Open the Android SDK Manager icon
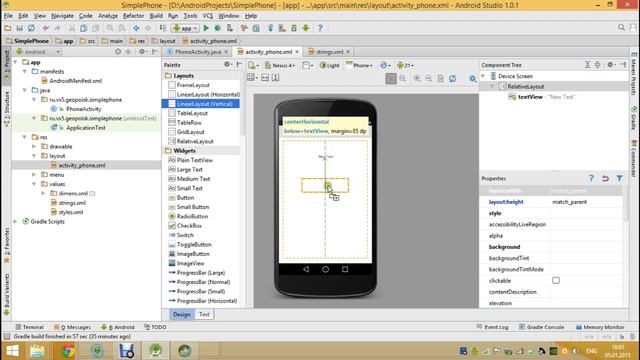This screenshot has width=640, height=360. (294, 28)
